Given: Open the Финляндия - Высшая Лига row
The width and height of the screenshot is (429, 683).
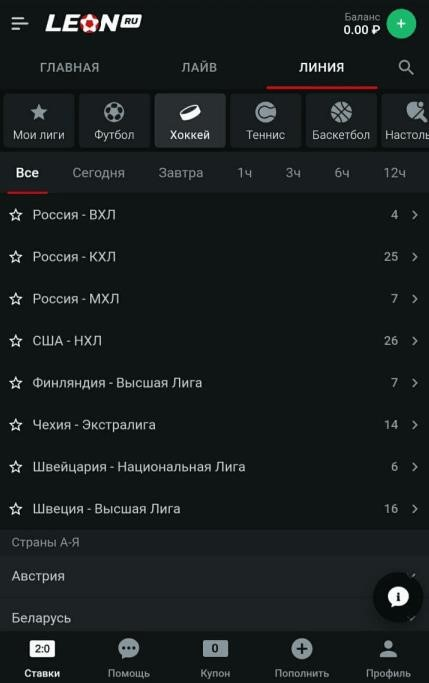Looking at the screenshot, I should [214, 383].
